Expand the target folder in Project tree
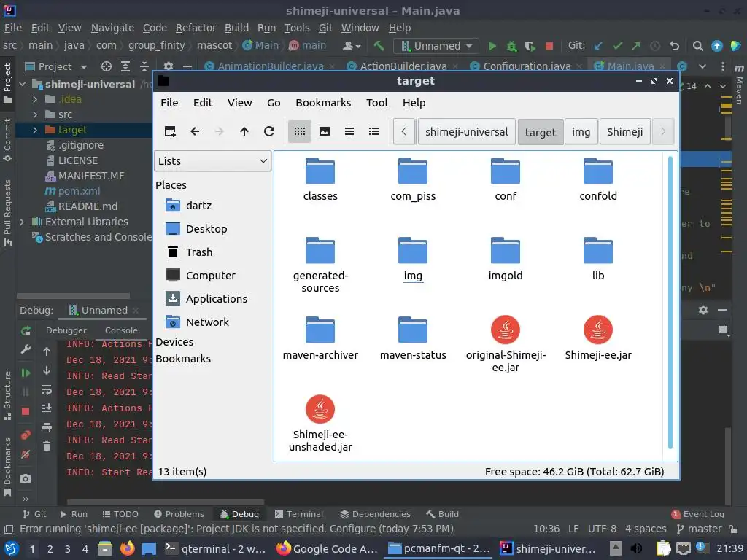 pyautogui.click(x=35, y=130)
